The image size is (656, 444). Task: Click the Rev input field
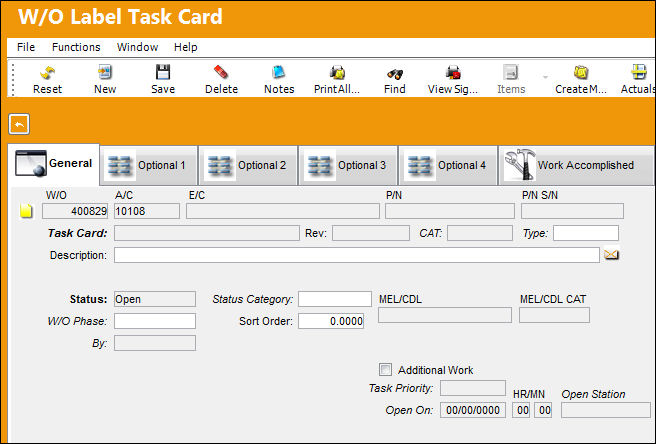tap(371, 233)
